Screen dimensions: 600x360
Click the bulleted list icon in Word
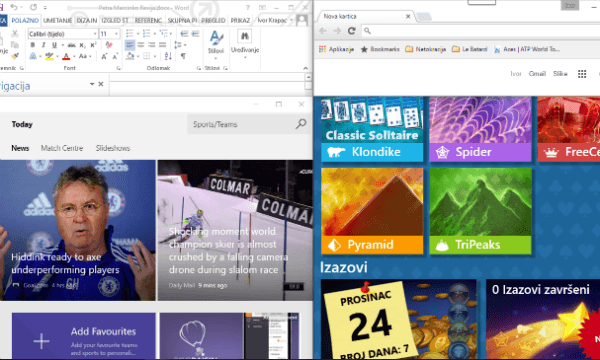(129, 34)
